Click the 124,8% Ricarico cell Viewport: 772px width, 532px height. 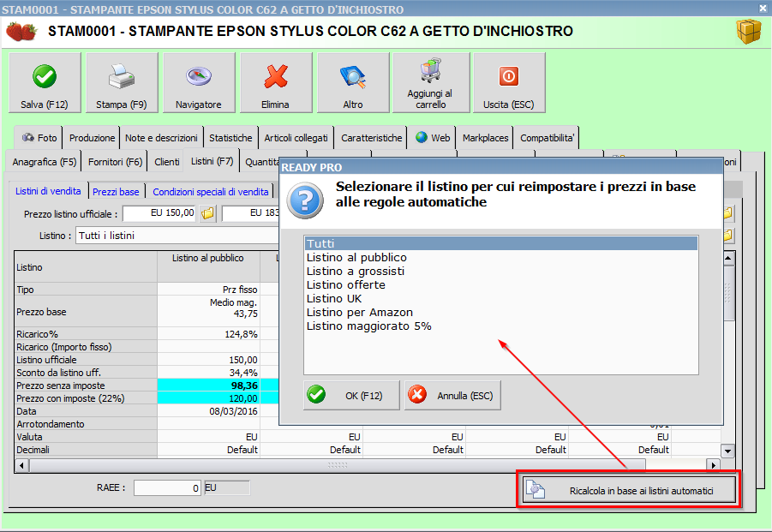point(208,333)
